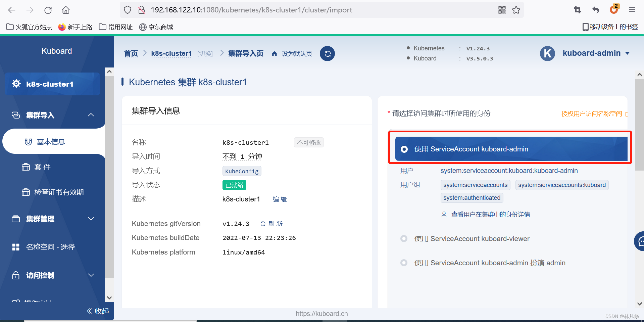644x322 pixels.
Task: Select the k8s-cluster1 sidebar header
Action: [52, 84]
